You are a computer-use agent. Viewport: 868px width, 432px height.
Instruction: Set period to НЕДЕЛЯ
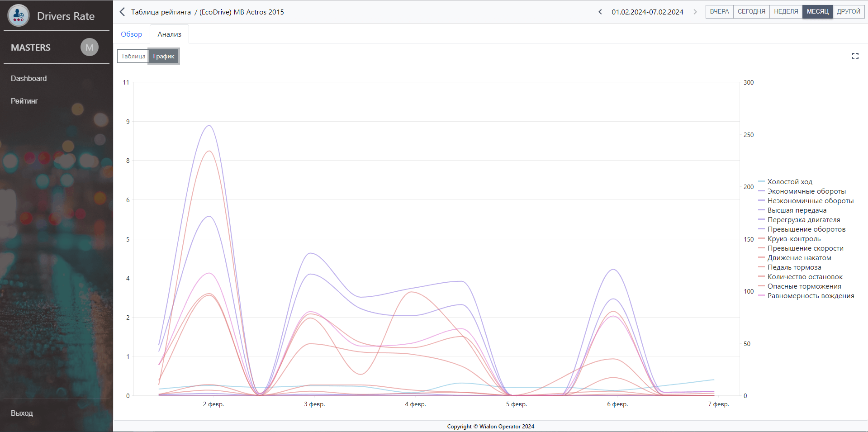pyautogui.click(x=786, y=12)
